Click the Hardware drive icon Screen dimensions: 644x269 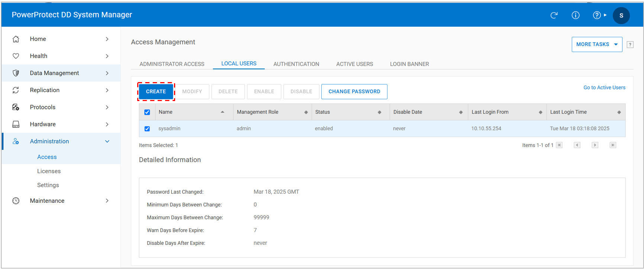[16, 124]
